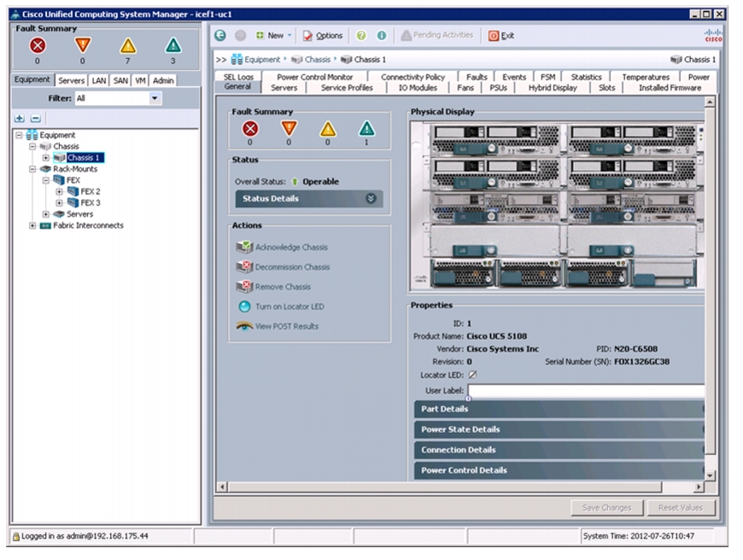Expand the Status Details section
Screen dimensions: 743x560
[x=309, y=199]
